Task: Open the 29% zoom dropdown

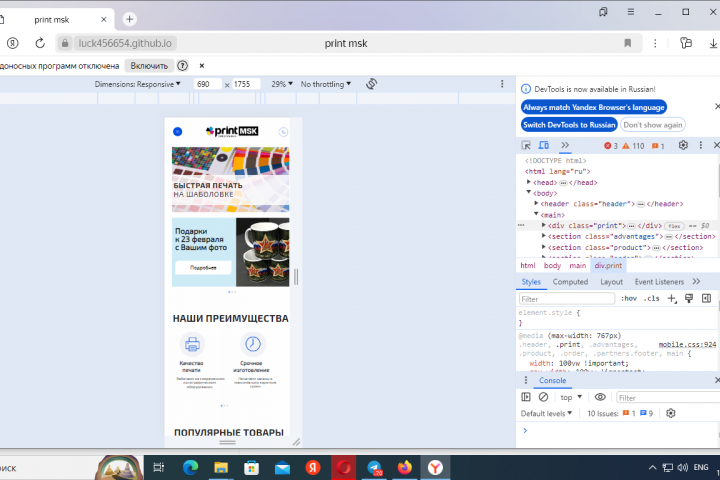Action: [281, 84]
